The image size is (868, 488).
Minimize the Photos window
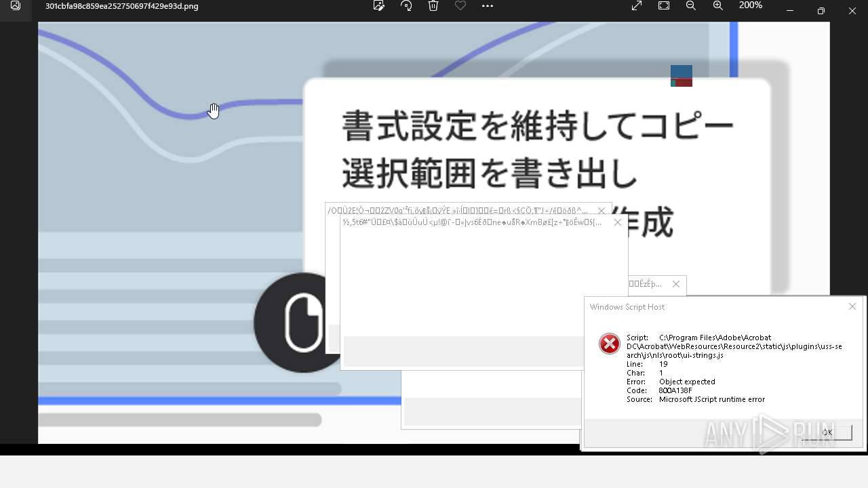790,10
